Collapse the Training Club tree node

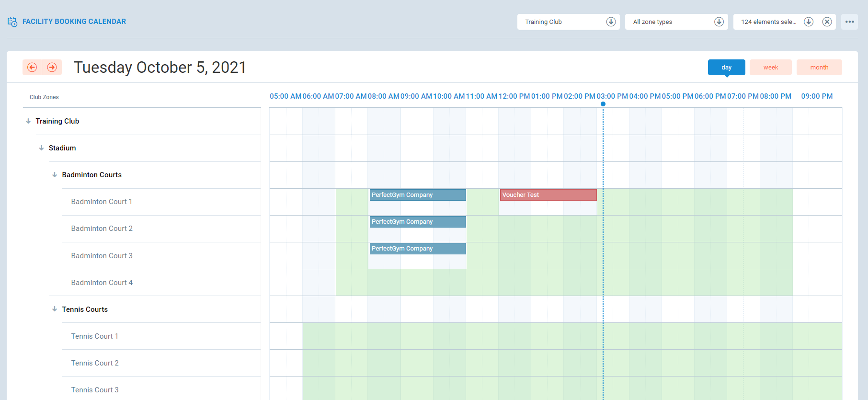(28, 121)
